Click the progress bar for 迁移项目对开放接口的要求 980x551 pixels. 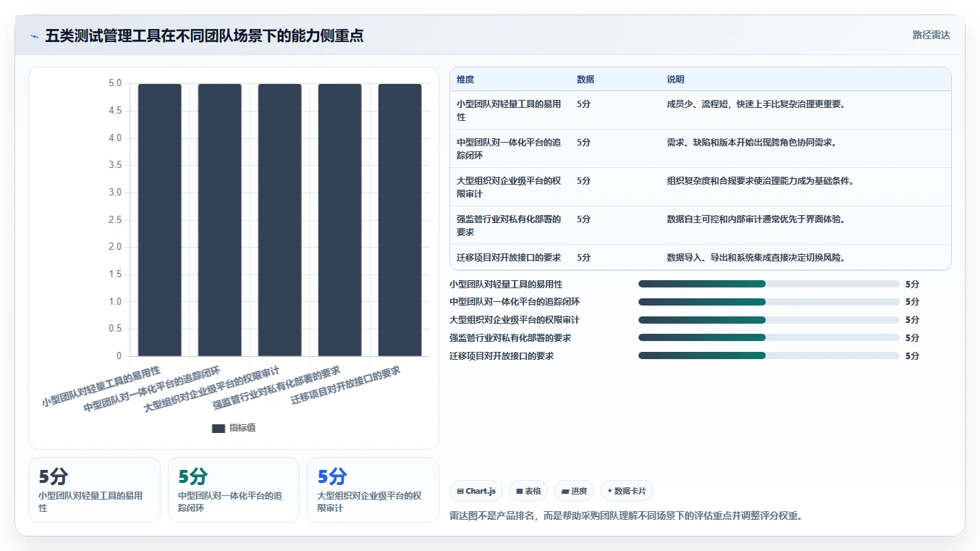769,356
